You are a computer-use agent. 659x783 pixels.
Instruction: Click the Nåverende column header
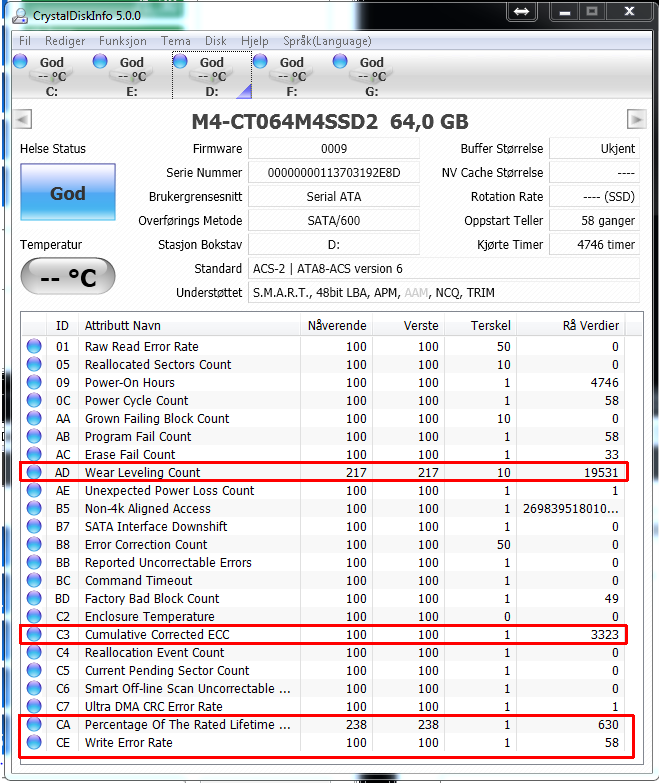click(x=337, y=326)
